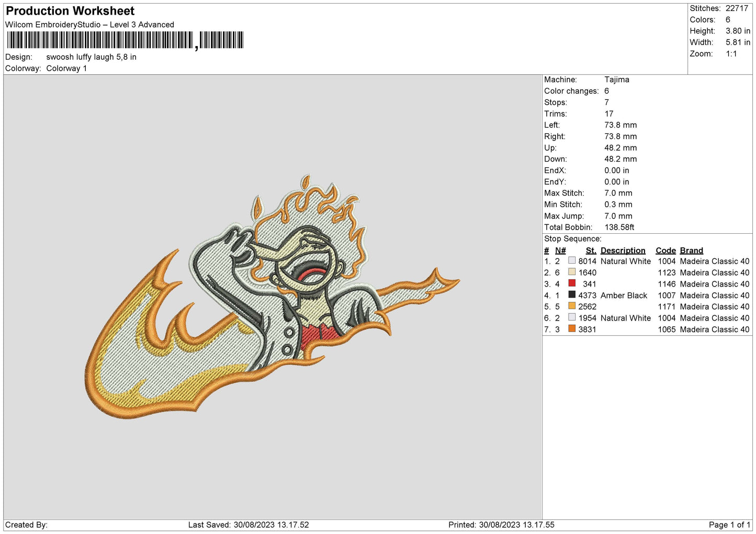This screenshot has width=756, height=534.
Task: Click the white swatch for thread 1954
Action: [572, 317]
